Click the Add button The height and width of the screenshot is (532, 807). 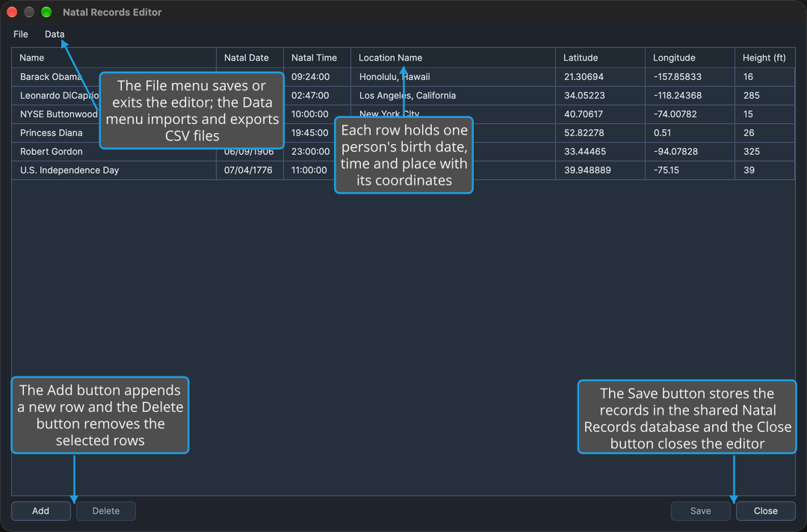pos(40,511)
